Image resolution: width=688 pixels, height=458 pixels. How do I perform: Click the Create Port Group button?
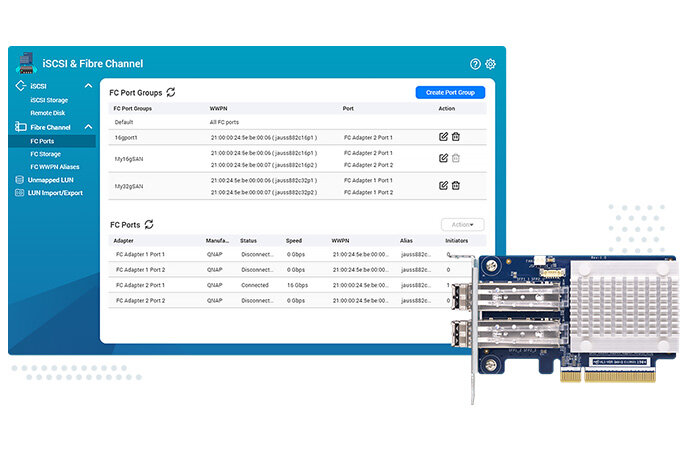click(x=450, y=92)
